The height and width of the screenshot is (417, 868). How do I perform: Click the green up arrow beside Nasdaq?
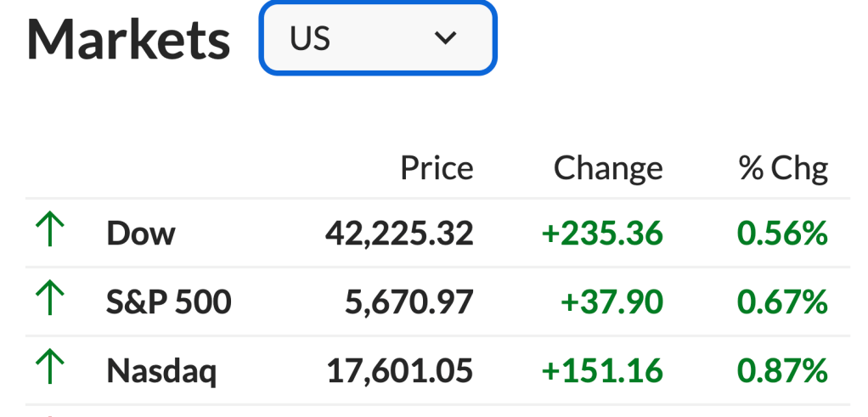(x=50, y=369)
